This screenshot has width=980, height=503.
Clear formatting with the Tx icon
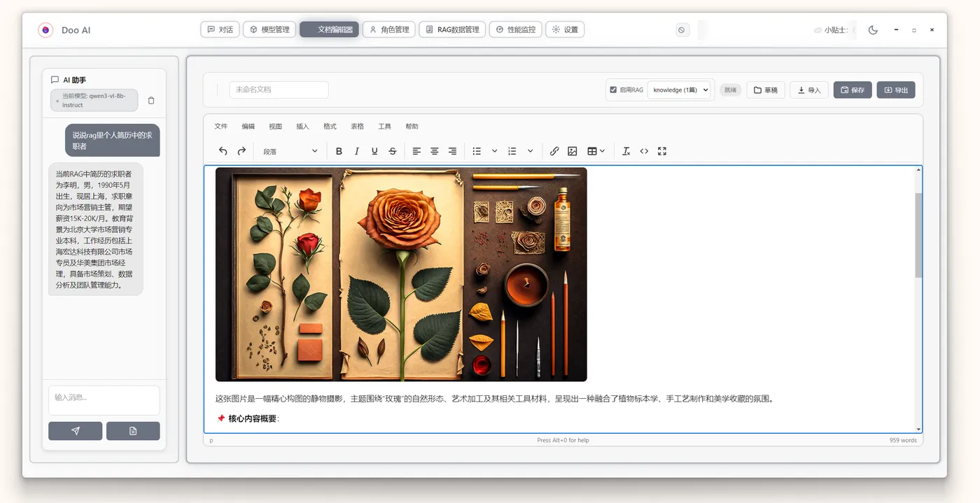[x=626, y=150]
